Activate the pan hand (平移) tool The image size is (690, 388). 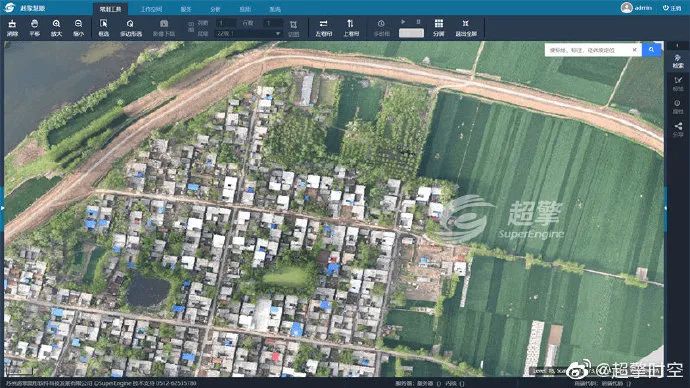point(34,28)
